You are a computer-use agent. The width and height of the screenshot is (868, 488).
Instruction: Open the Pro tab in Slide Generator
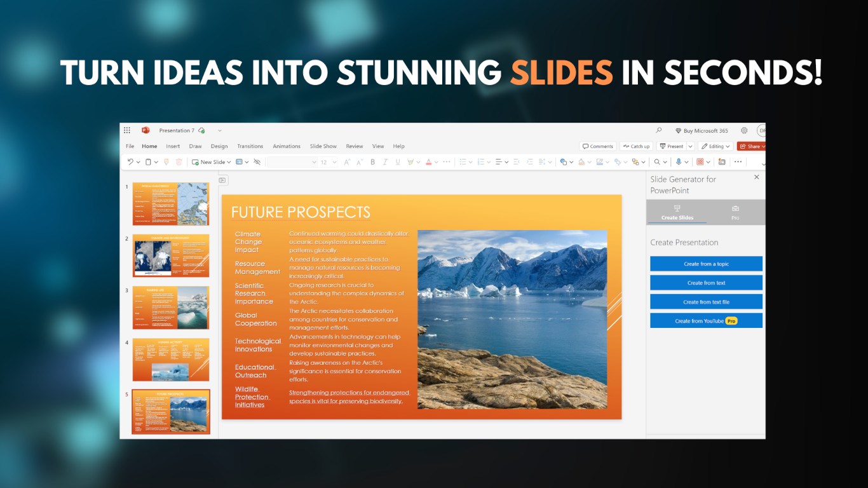735,212
